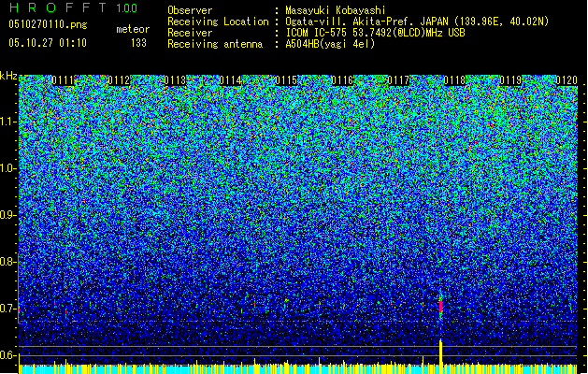Click the file name 0510270110.png
The image size is (588, 374).
point(48,25)
